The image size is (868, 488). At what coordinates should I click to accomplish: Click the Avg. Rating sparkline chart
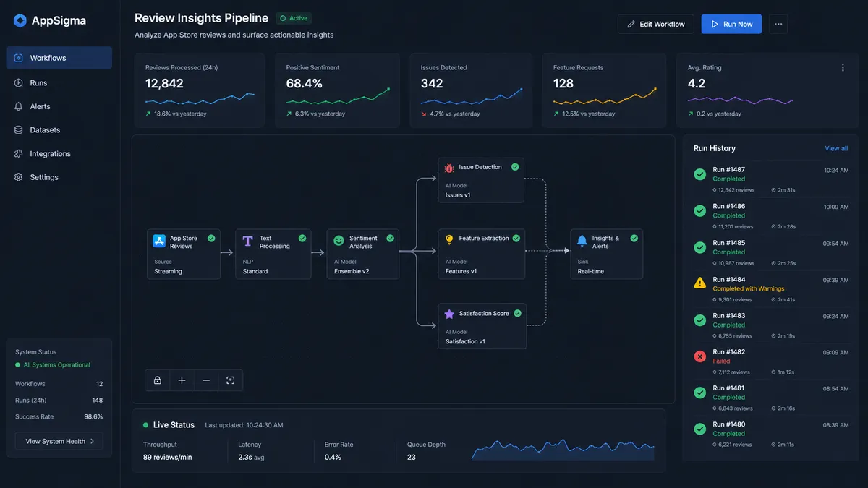740,100
